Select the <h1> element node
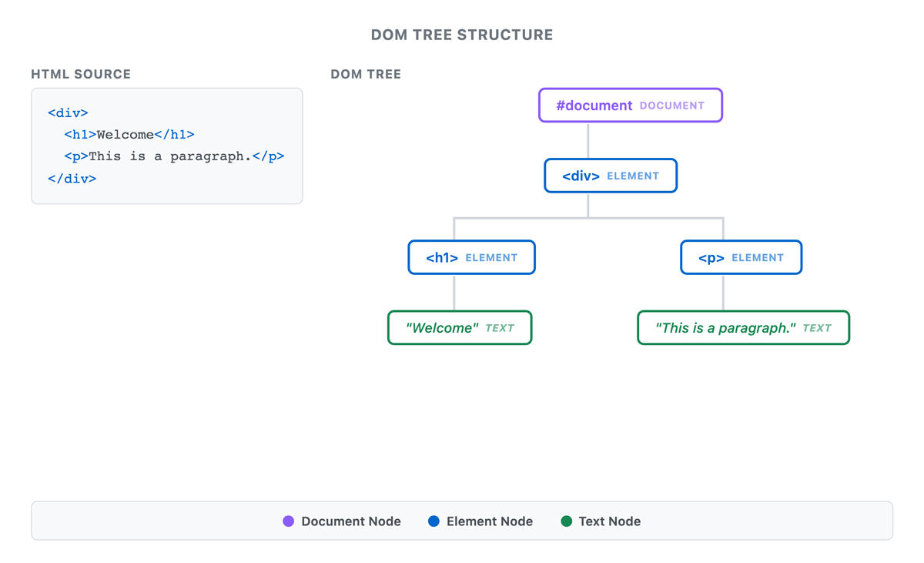The image size is (924, 563). pyautogui.click(x=471, y=257)
